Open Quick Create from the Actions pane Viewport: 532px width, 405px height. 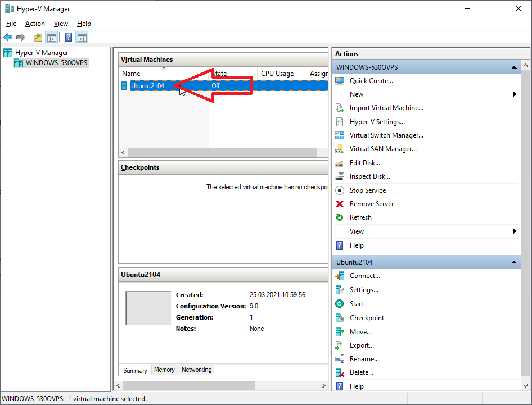pyautogui.click(x=371, y=81)
